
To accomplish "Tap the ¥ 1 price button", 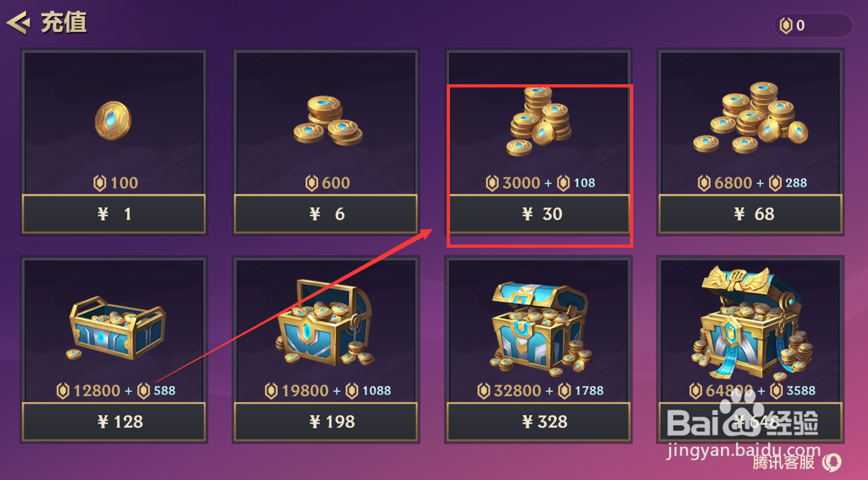I will tap(114, 214).
